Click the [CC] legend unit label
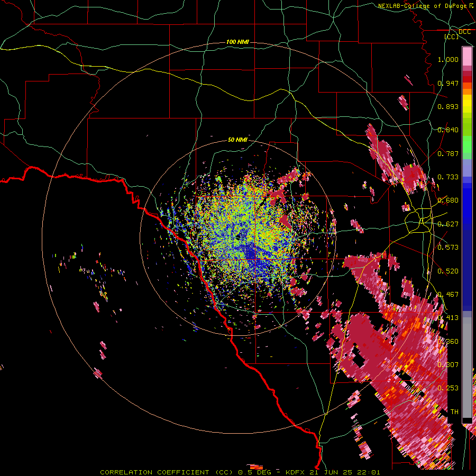This screenshot has height=476, width=476. [x=452, y=36]
